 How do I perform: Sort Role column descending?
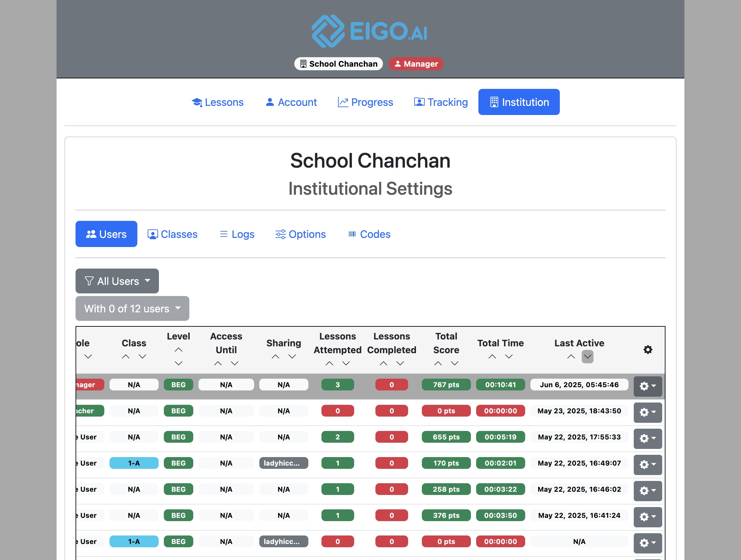(x=88, y=356)
